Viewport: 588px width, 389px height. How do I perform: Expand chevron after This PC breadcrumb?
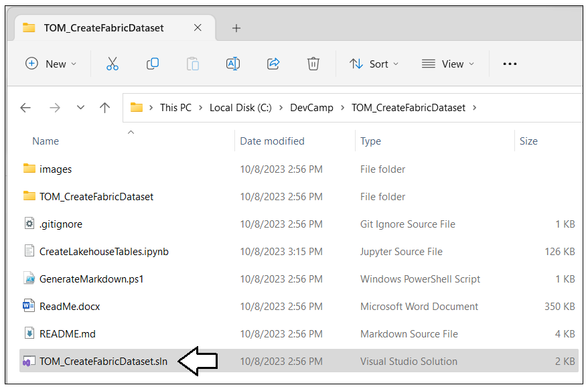point(201,108)
